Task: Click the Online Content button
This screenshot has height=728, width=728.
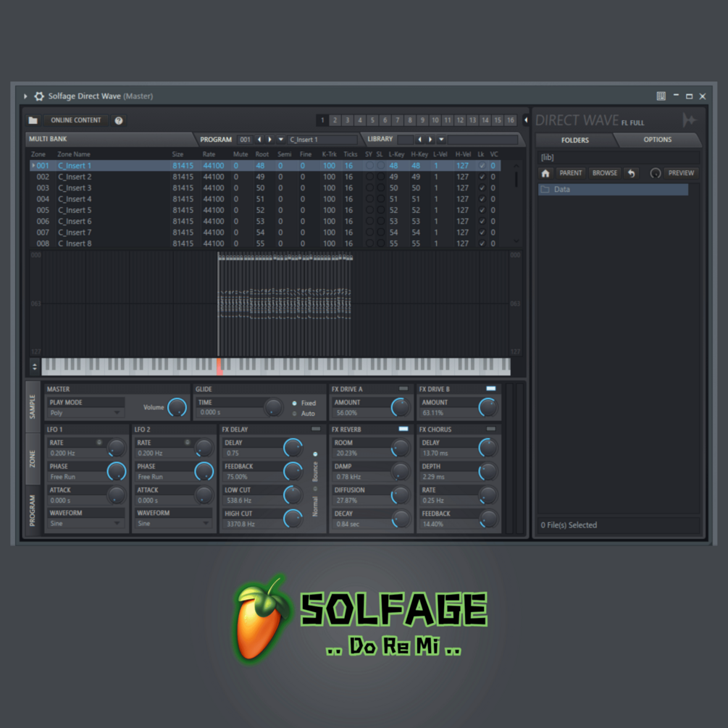Action: coord(75,120)
